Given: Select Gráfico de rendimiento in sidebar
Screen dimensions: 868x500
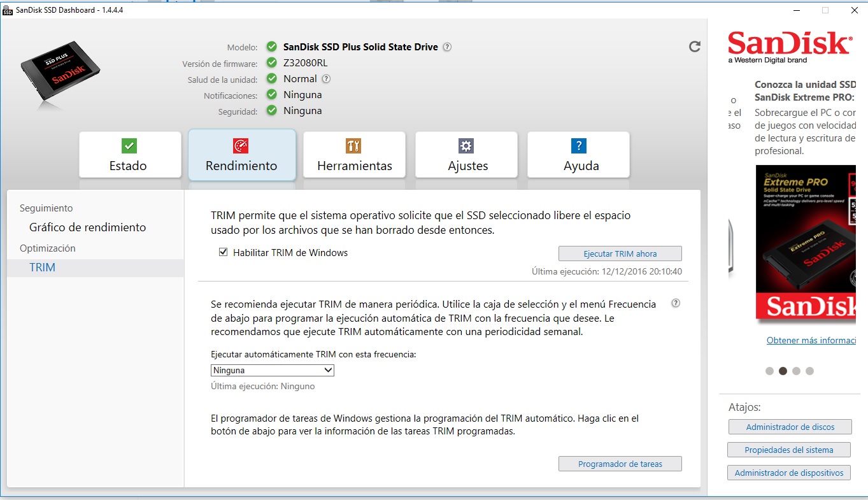Looking at the screenshot, I should pyautogui.click(x=88, y=227).
